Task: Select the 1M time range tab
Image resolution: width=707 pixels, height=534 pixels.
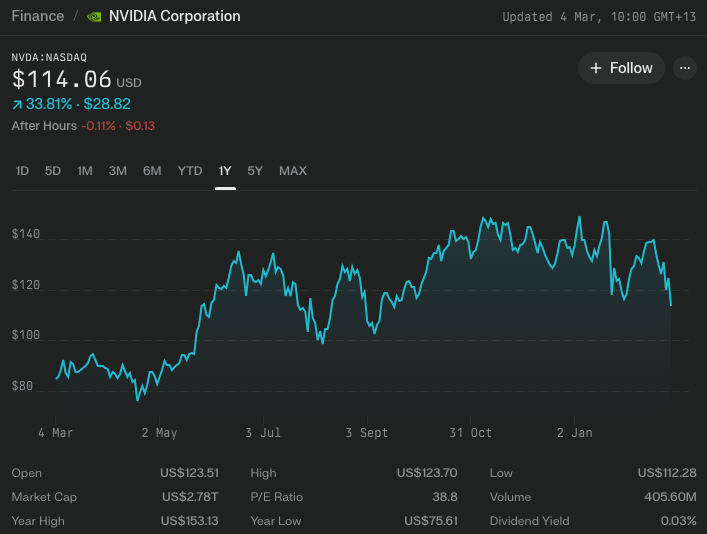Action: 85,171
